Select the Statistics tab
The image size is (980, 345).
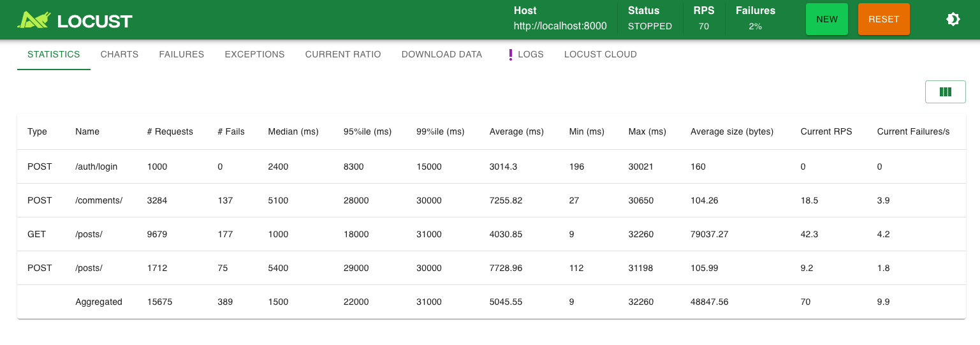[54, 55]
